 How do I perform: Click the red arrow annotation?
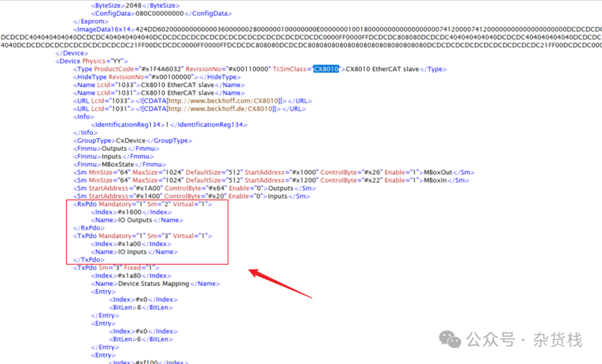point(280,283)
